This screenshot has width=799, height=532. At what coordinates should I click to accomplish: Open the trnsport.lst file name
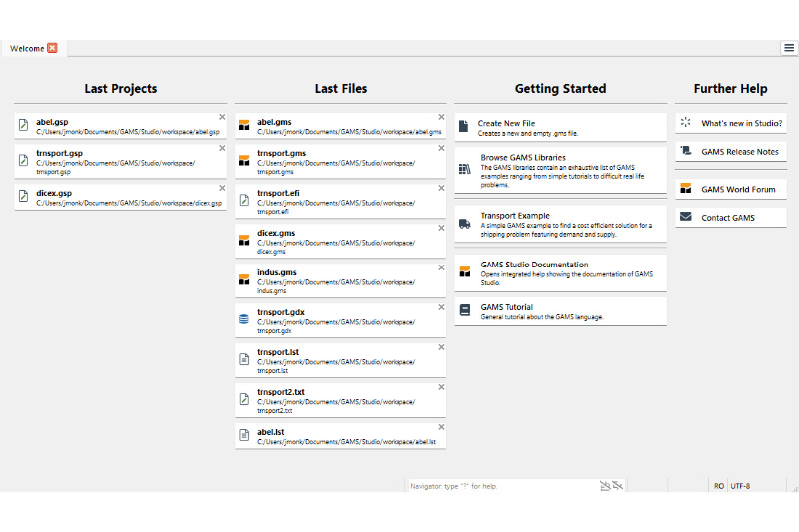click(278, 352)
